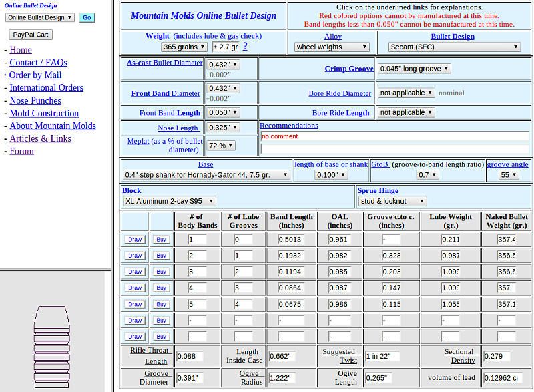Open the Block XL Aluminum dropdown

(170, 201)
